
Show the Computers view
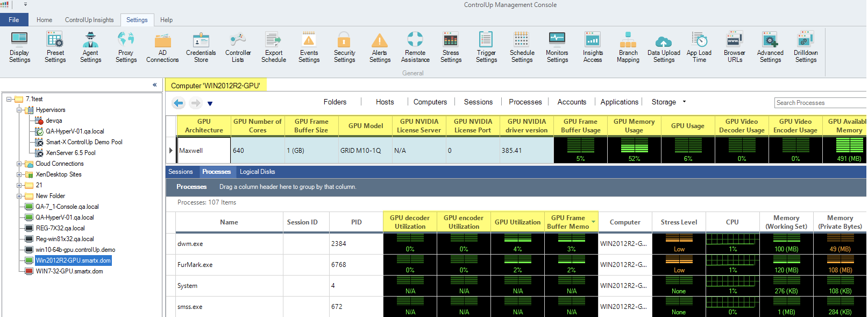(x=430, y=102)
